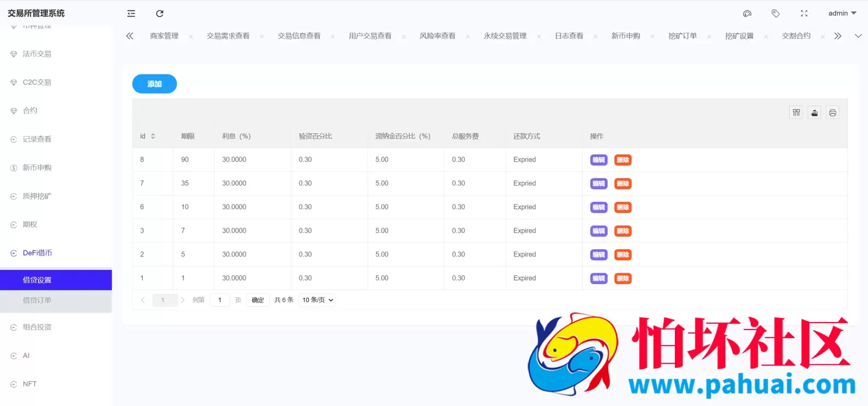Click the tag note icon in header
Screen dimensions: 868x406
(x=776, y=14)
